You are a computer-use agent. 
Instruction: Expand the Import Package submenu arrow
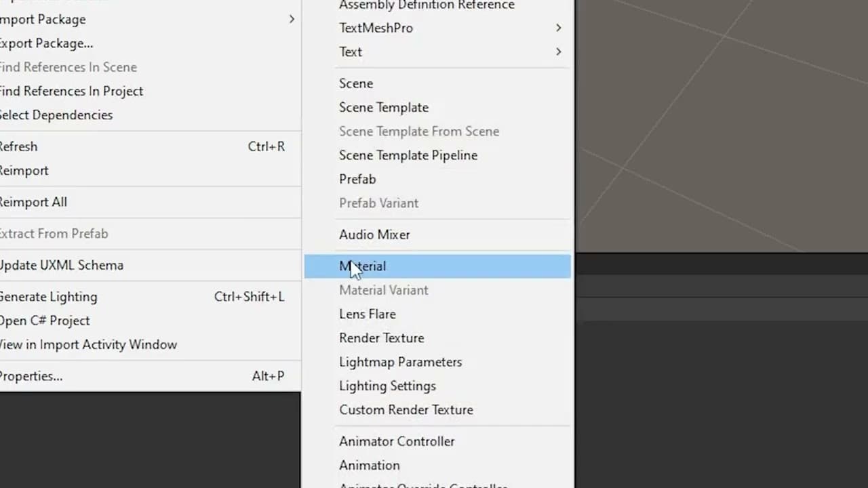click(292, 19)
